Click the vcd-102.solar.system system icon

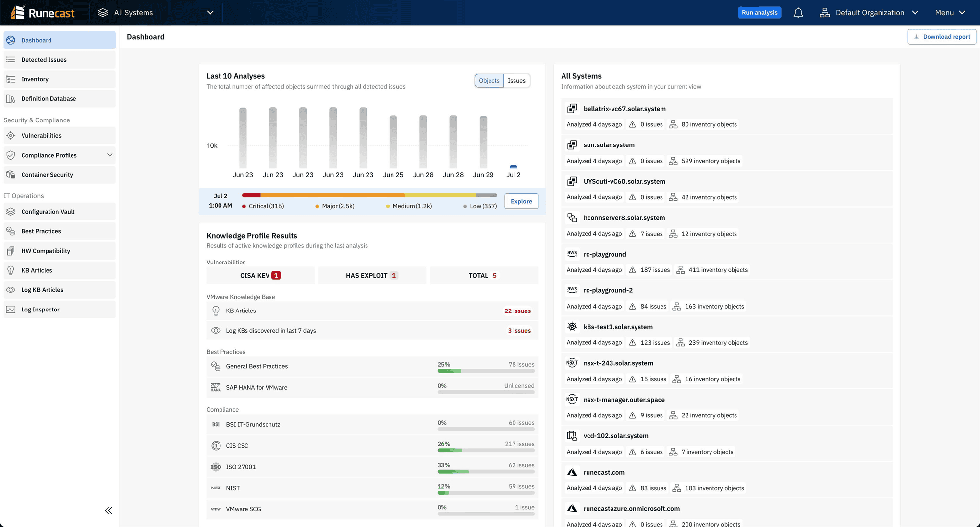pos(572,436)
